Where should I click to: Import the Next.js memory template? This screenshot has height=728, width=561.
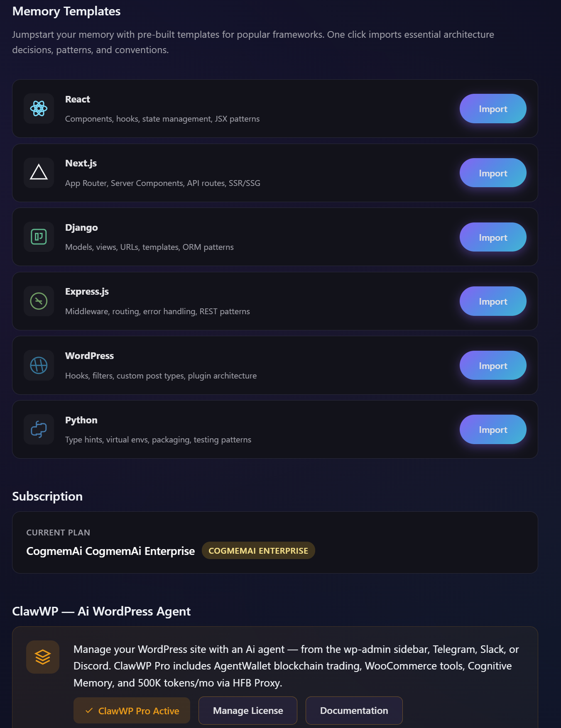coord(492,173)
